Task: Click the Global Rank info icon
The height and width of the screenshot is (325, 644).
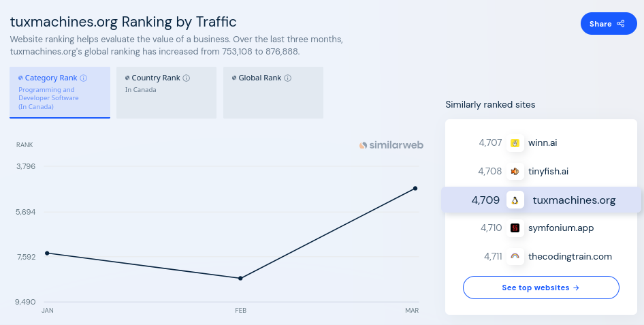Action: 288,78
